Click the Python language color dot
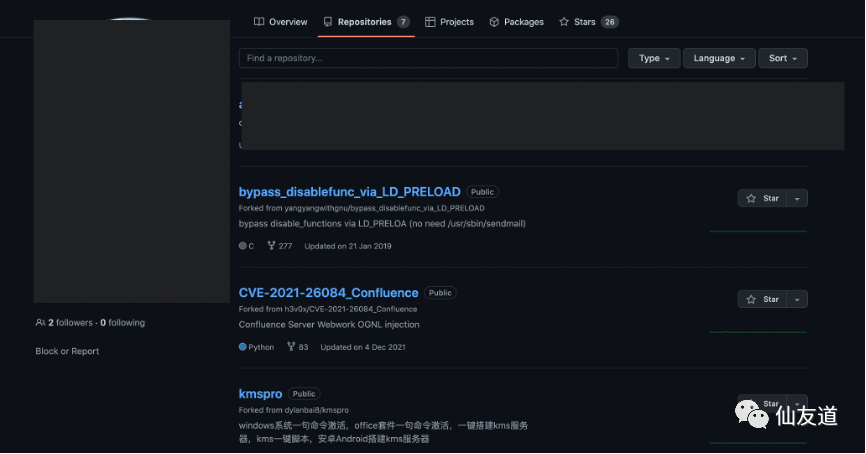The image size is (866, 454). click(242, 347)
